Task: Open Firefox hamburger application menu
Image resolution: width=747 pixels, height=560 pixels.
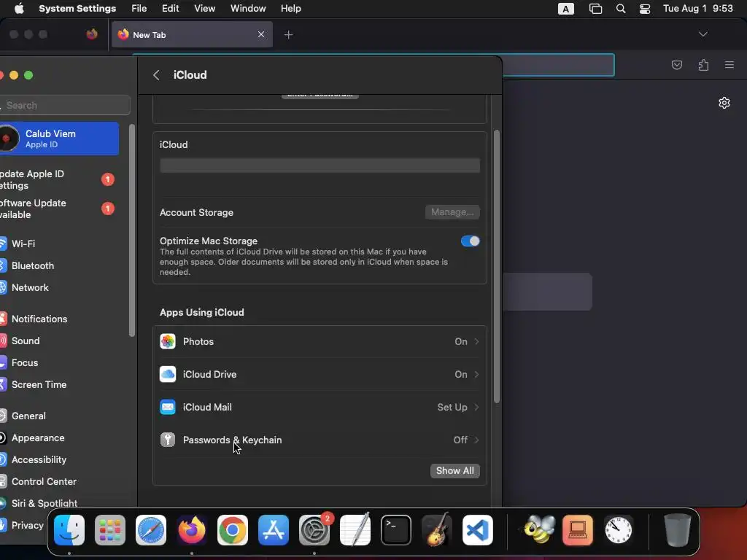Action: click(x=729, y=65)
